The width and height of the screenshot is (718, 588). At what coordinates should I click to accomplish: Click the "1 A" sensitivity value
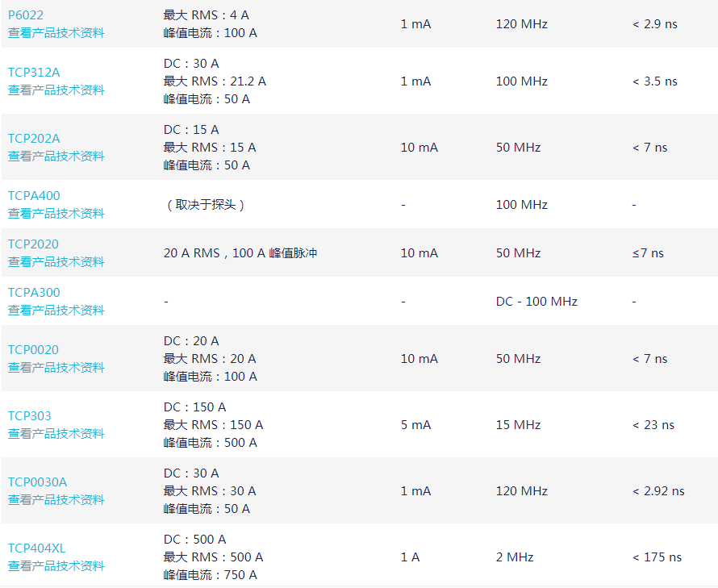pos(411,557)
